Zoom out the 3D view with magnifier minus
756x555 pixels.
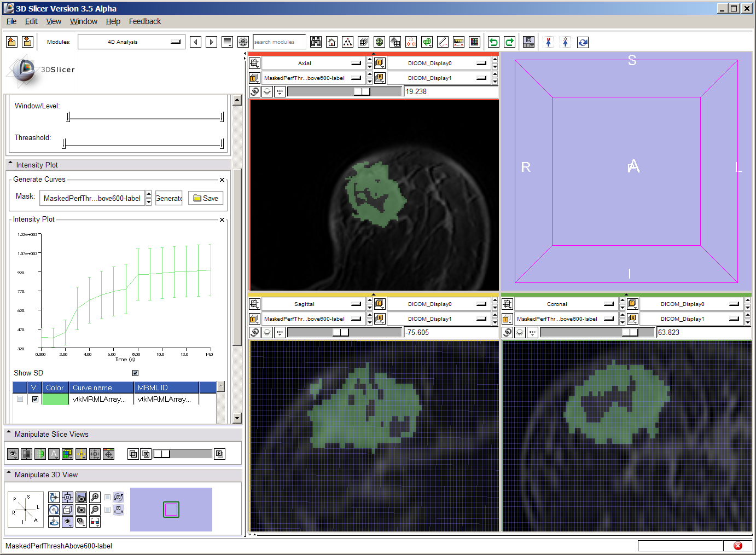point(95,510)
